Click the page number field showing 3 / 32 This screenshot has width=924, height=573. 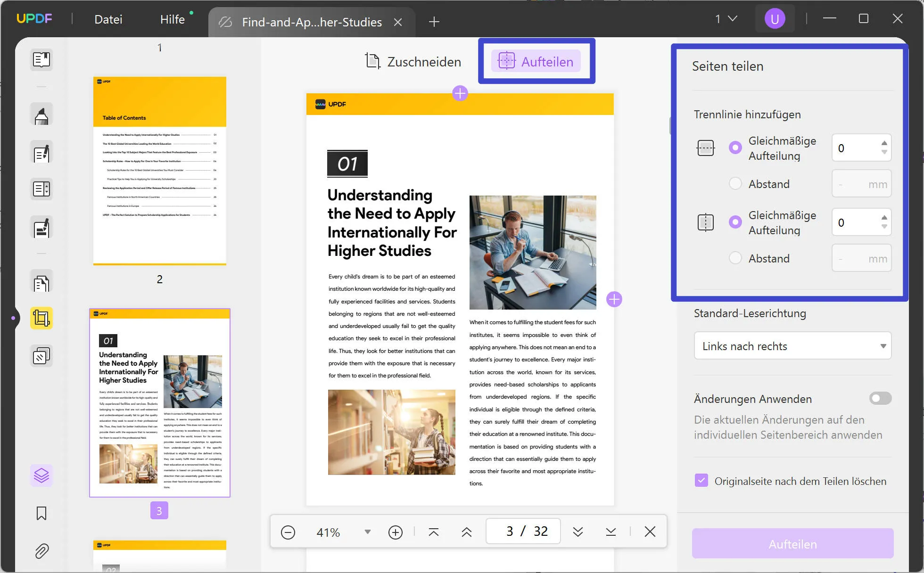coord(523,532)
